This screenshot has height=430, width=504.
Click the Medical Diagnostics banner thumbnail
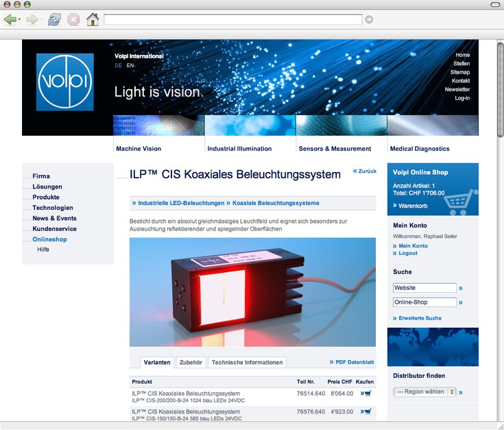point(433,126)
